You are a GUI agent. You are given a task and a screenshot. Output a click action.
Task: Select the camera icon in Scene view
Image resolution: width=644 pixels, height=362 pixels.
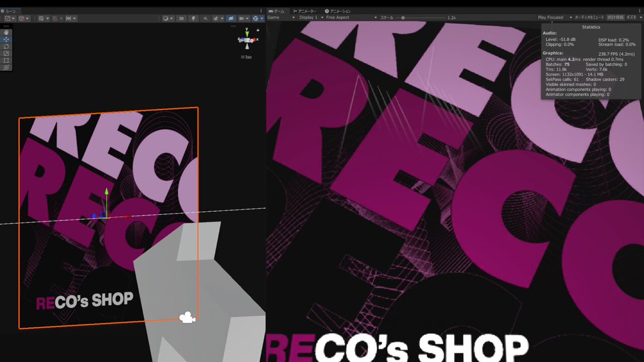[187, 317]
